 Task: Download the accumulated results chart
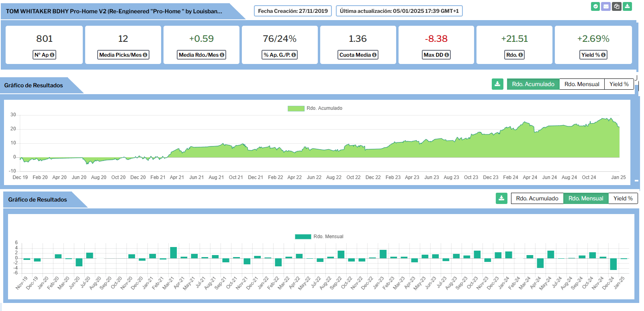pos(497,84)
